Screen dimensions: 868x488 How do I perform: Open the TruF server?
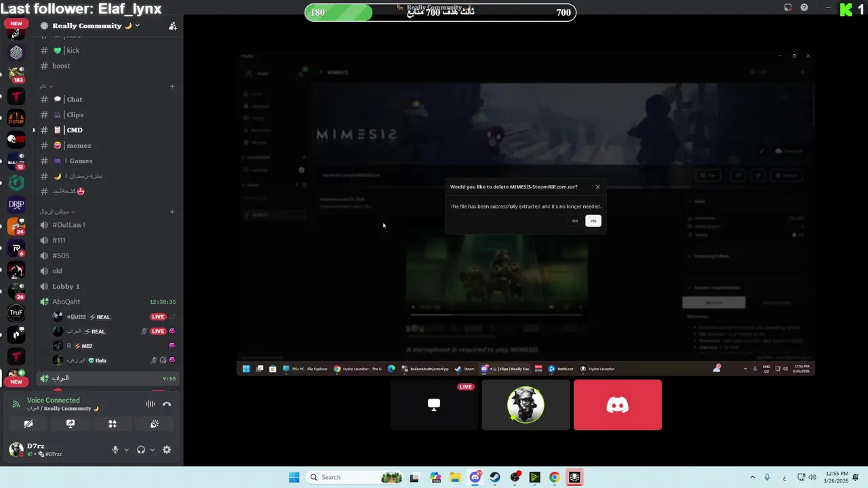pyautogui.click(x=16, y=312)
